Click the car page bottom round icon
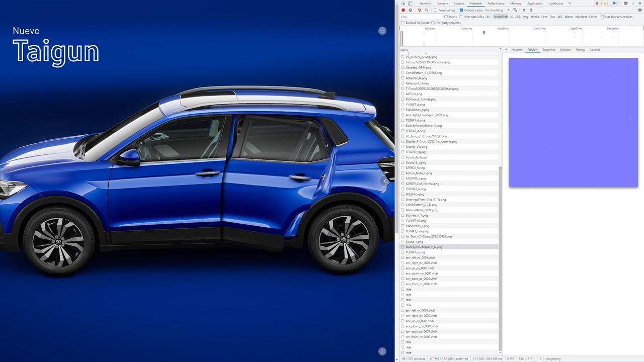The height and width of the screenshot is (362, 644). point(382,351)
